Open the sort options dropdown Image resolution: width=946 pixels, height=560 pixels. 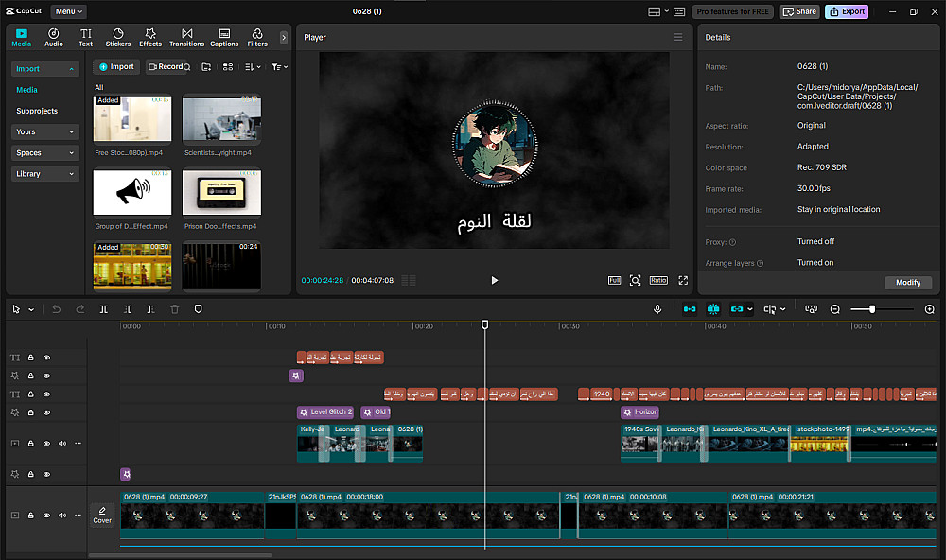(253, 67)
